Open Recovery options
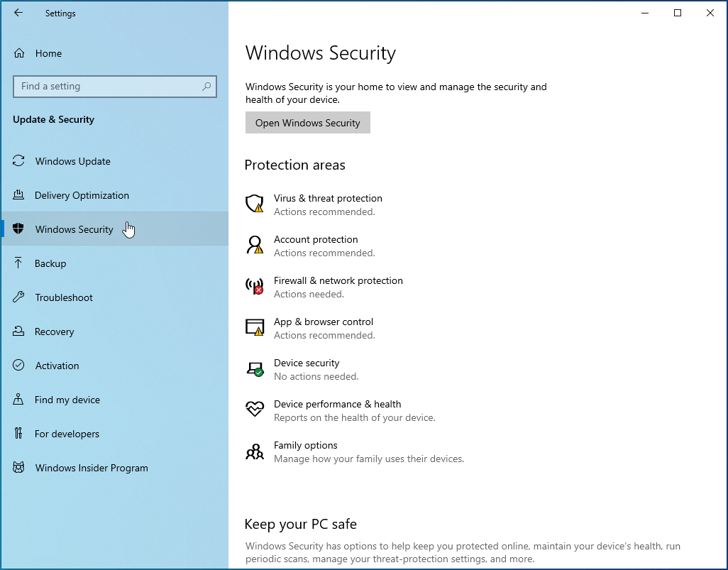The image size is (728, 570). (55, 331)
